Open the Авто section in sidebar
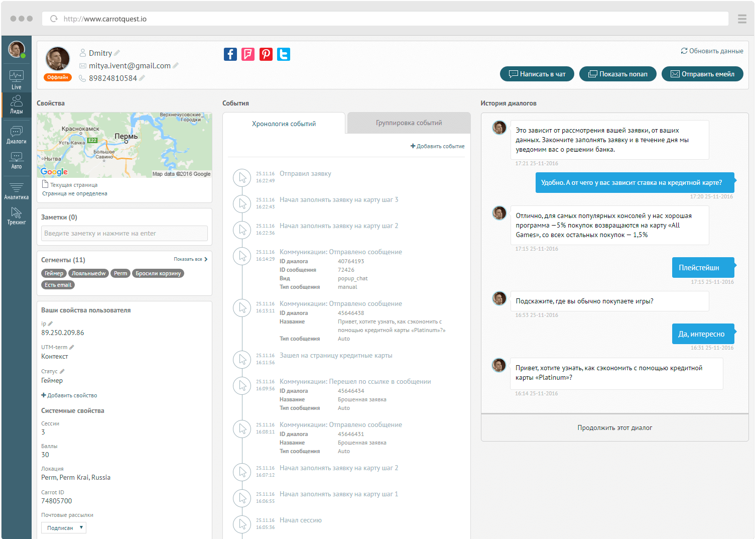This screenshot has height=539, width=756. [x=17, y=160]
